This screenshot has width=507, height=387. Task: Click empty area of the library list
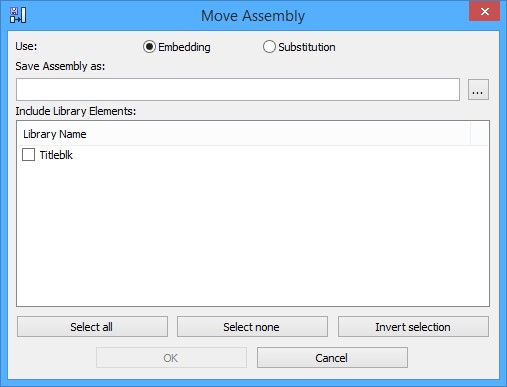pyautogui.click(x=253, y=233)
